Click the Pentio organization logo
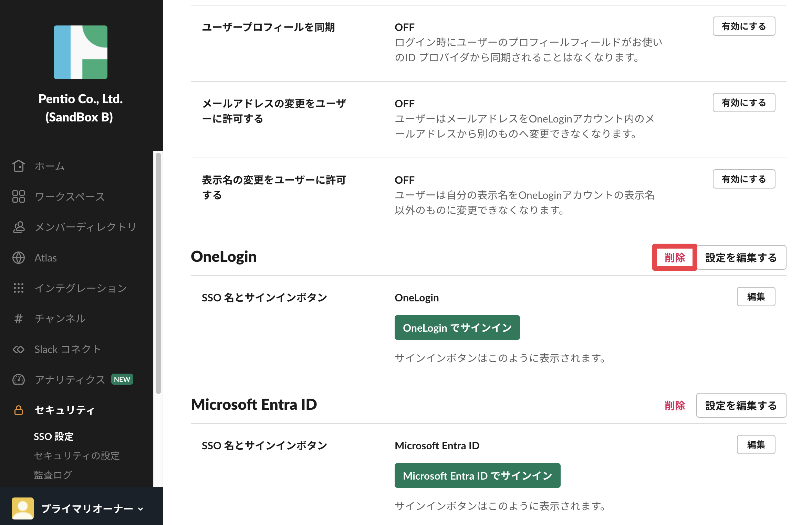812x525 pixels. pos(81,52)
